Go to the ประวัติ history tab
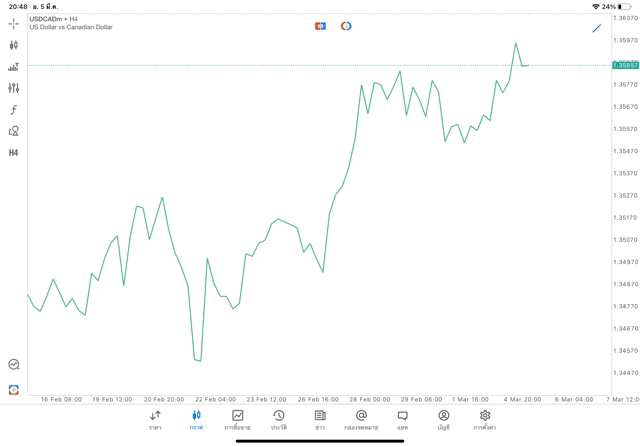The width and height of the screenshot is (640, 447). [x=278, y=420]
